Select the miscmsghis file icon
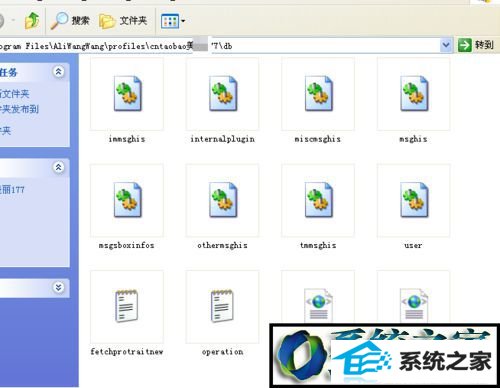The height and width of the screenshot is (388, 500). [318, 94]
